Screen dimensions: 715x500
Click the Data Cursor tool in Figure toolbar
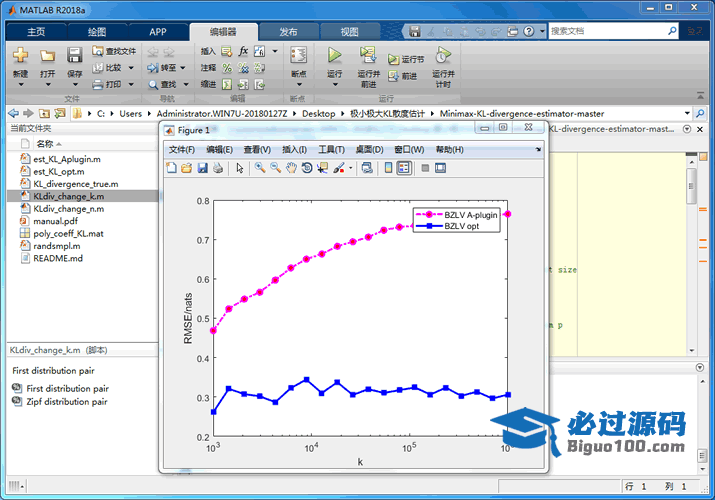[x=322, y=168]
